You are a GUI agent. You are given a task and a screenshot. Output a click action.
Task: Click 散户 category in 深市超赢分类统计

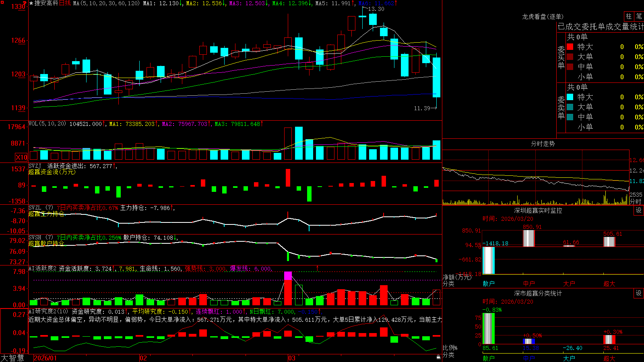tap(489, 358)
